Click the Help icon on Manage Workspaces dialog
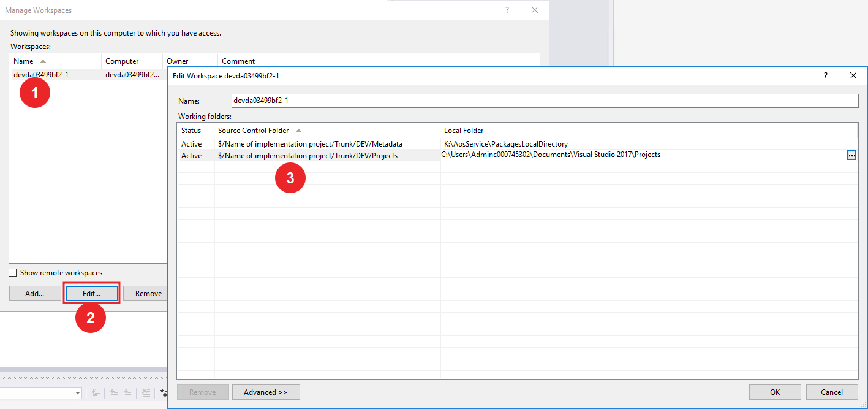868x409 pixels. point(507,10)
